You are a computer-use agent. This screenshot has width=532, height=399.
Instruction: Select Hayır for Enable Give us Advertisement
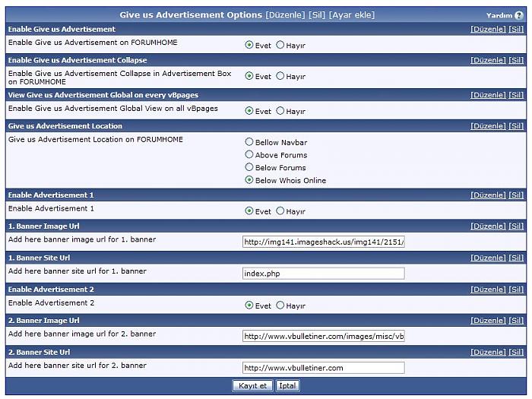click(280, 45)
